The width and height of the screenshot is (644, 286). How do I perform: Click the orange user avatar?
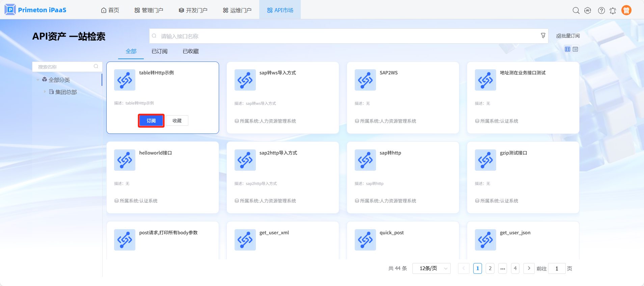coord(626,10)
